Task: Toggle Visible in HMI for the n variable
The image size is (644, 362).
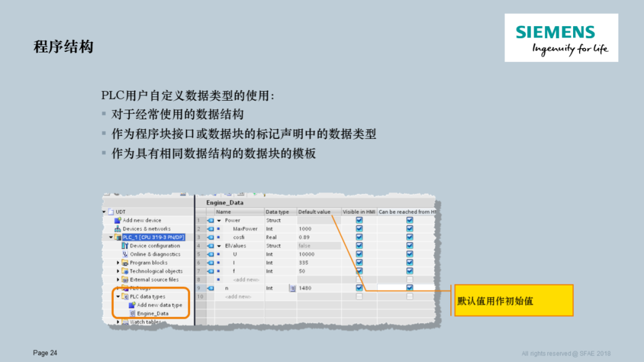Action: coord(359,287)
